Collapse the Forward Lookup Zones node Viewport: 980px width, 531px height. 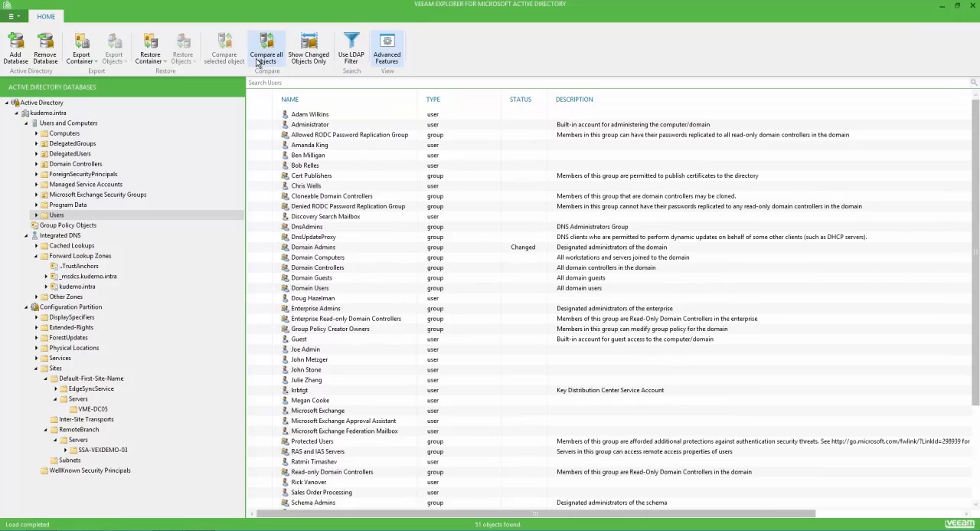(x=36, y=256)
